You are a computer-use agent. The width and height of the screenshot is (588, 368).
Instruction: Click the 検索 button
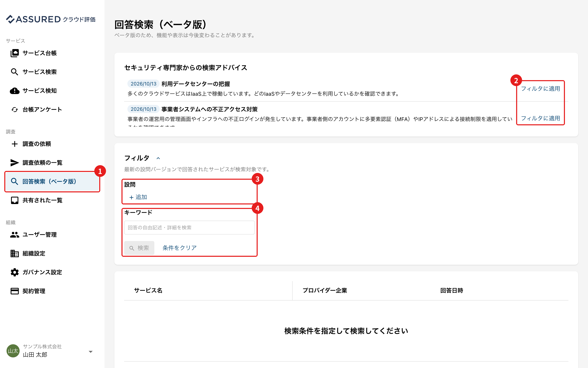point(139,248)
